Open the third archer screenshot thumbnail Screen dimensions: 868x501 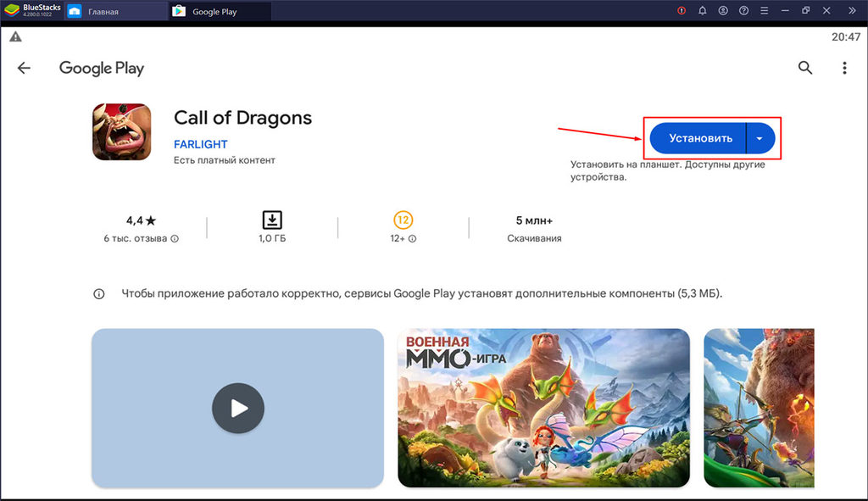(x=759, y=408)
